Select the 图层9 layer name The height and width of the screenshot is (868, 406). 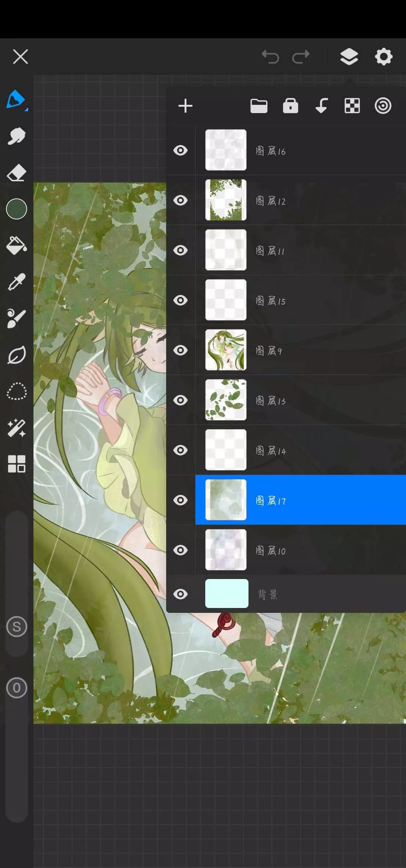coord(268,351)
